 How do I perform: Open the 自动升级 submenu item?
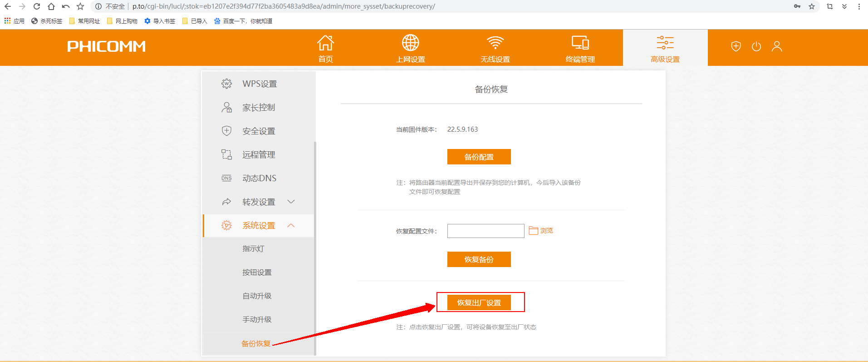point(257,296)
